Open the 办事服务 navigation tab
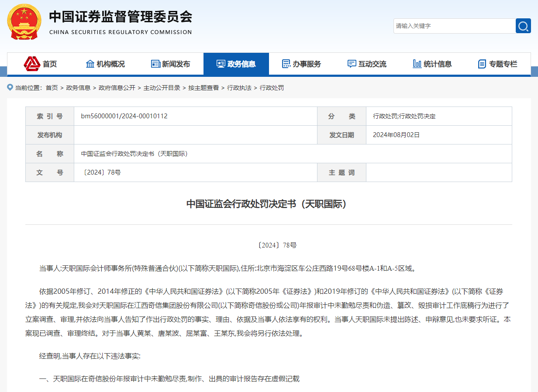Screen dimensions: 538x392 point(302,64)
